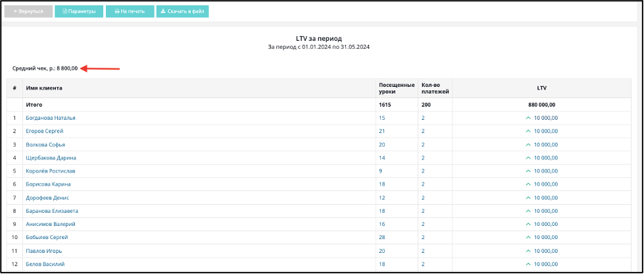Click the up-arrow icon beside Богданова Наталья's LTV

(x=529, y=118)
